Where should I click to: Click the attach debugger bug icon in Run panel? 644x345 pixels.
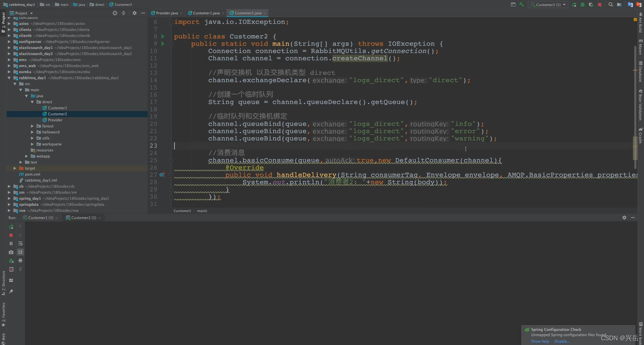pyautogui.click(x=11, y=261)
